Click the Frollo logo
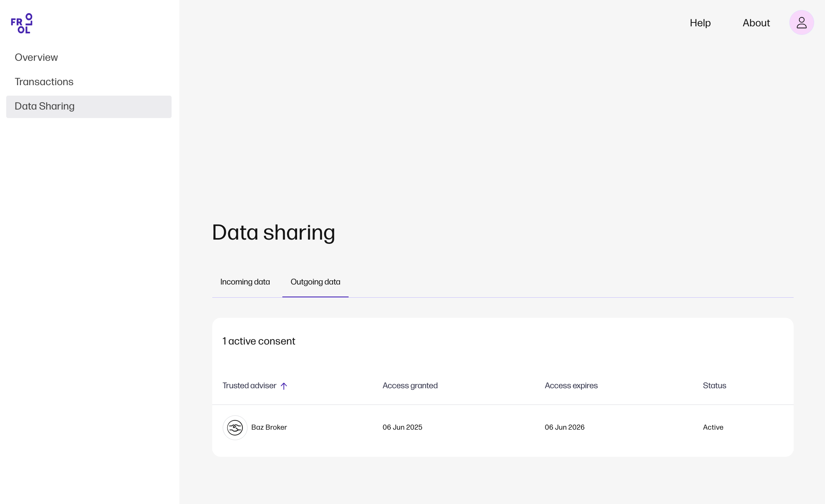The image size is (825, 504). pos(22,23)
